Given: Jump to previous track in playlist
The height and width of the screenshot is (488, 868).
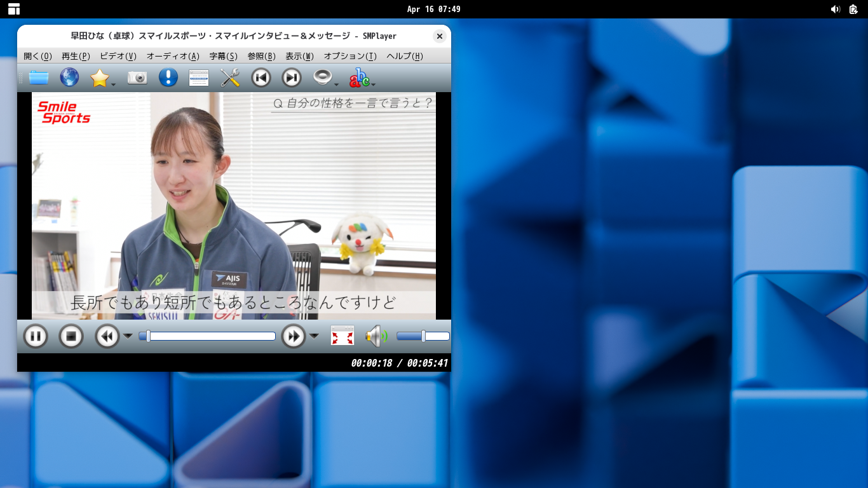Looking at the screenshot, I should click(x=261, y=78).
